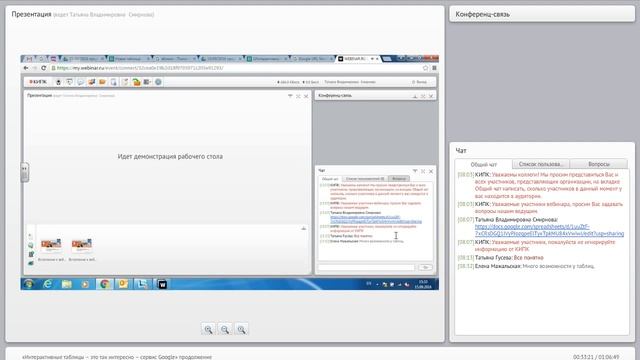Click inner chat send button
The image size is (640, 360).
pyautogui.click(x=425, y=267)
